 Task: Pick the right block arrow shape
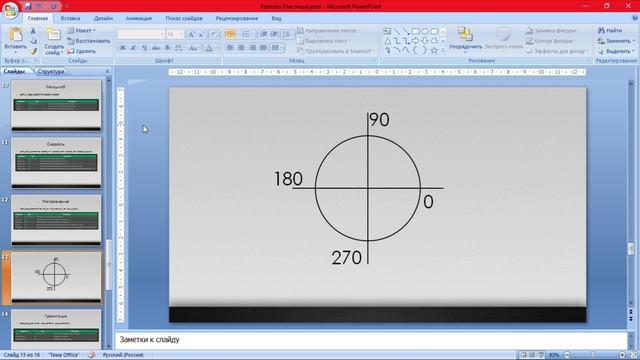[x=415, y=41]
